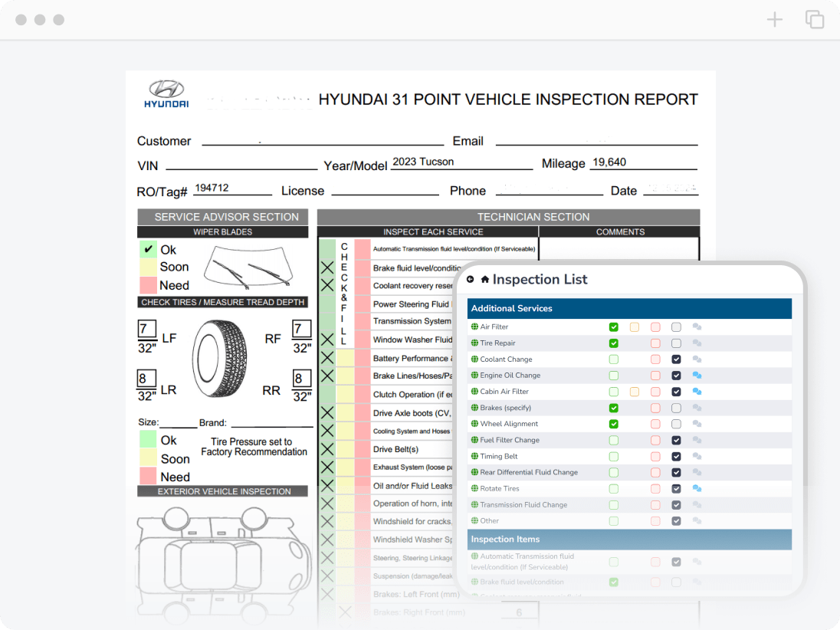This screenshot has height=630, width=840.
Task: Click the RO/Tag# field showing 194712
Action: click(232, 188)
